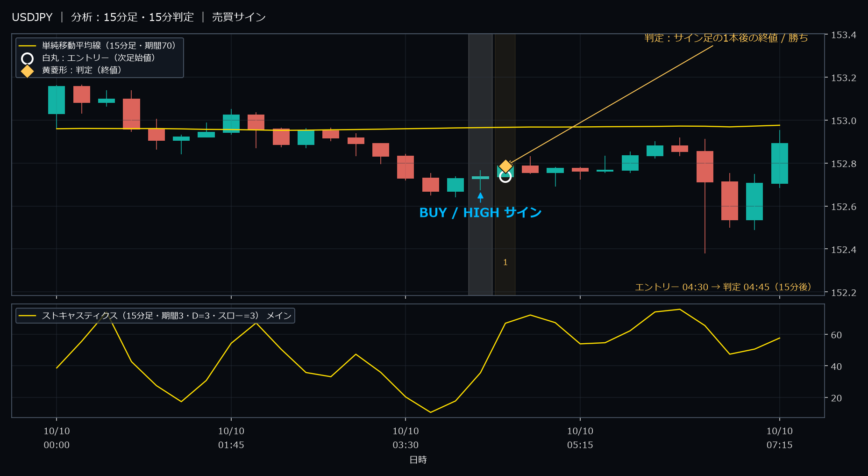Click the BUY / HIGH サイン label
The width and height of the screenshot is (868, 476).
click(480, 213)
